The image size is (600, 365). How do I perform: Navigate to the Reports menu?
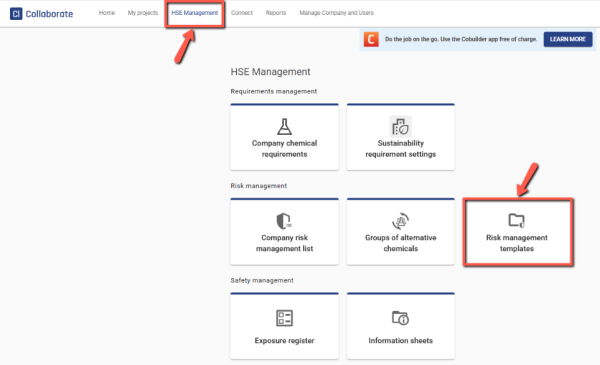point(276,13)
